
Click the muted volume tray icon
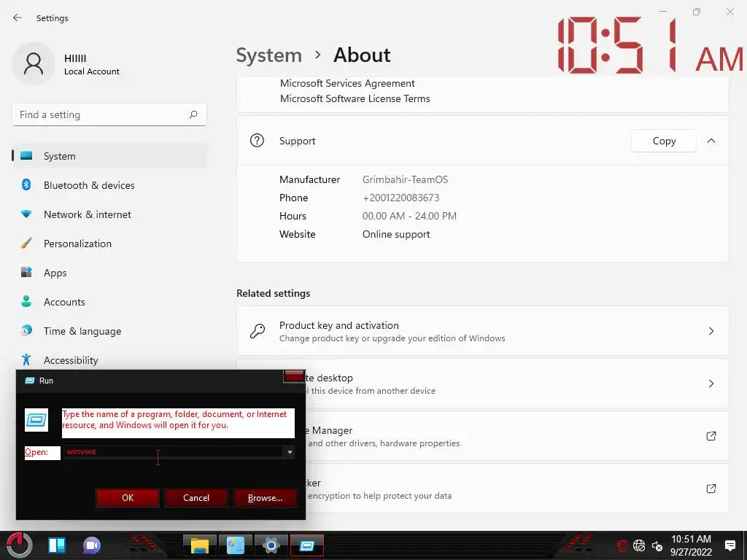(657, 545)
